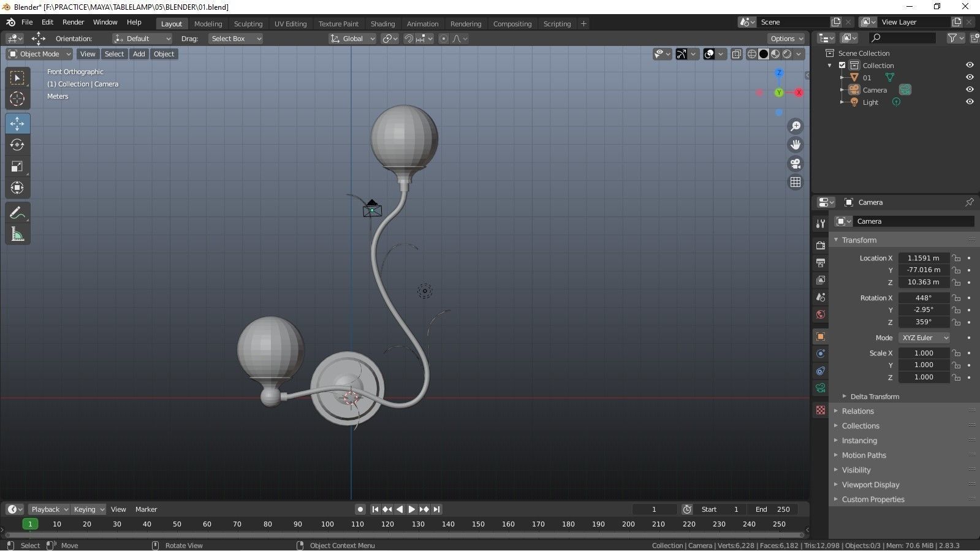Expand Delta Transform panel
The image size is (980, 551).
click(875, 397)
